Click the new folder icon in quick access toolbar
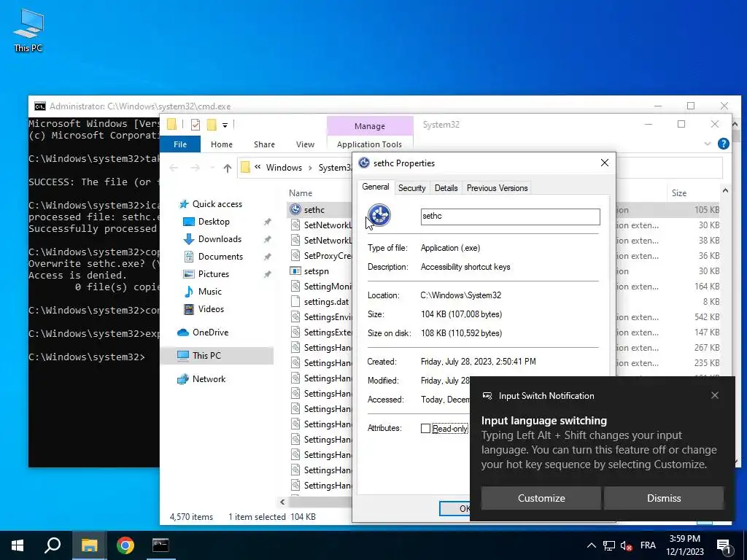Screen dimensions: 747x560 click(x=212, y=125)
